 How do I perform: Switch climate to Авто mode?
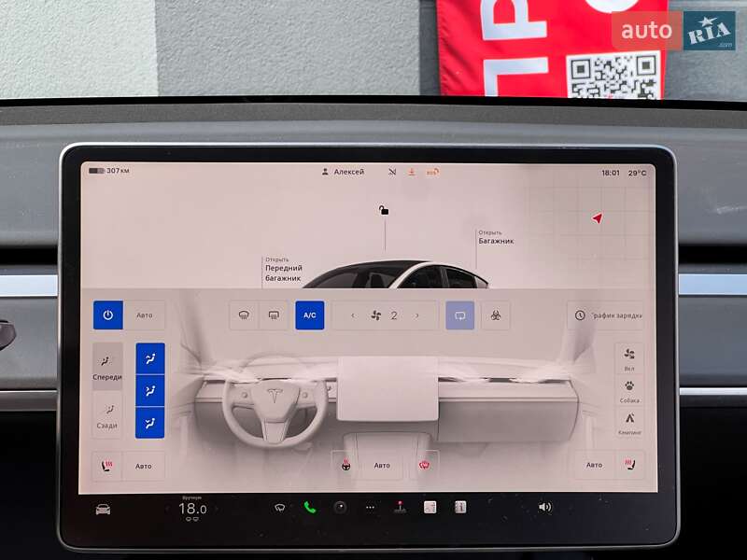point(143,315)
